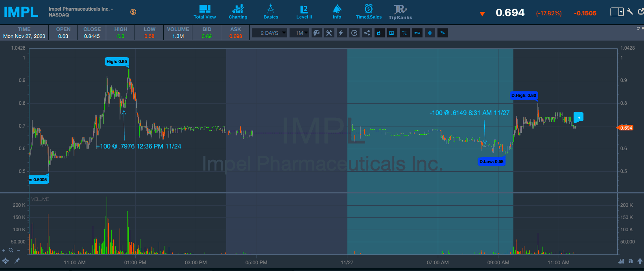Click the pushpin icon
This screenshot has width=644, height=271.
click(17, 261)
